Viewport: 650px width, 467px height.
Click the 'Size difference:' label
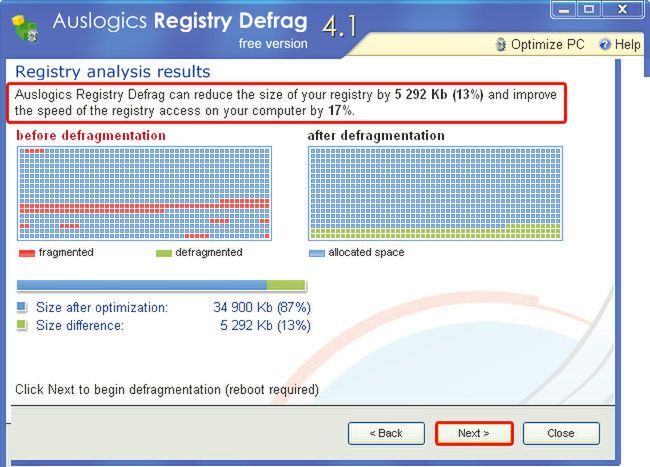80,325
